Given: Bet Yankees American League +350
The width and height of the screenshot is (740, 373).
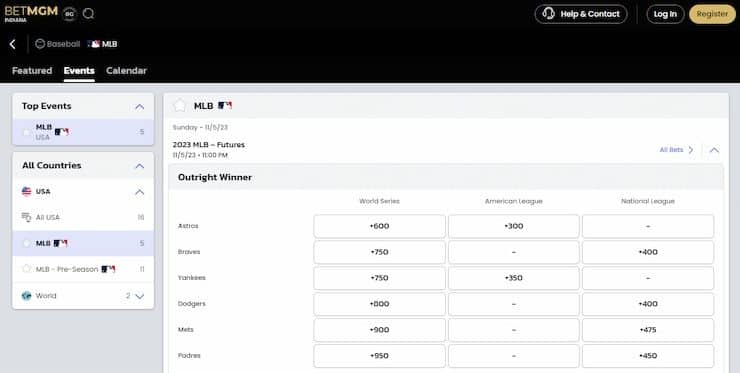Looking at the screenshot, I should (513, 278).
